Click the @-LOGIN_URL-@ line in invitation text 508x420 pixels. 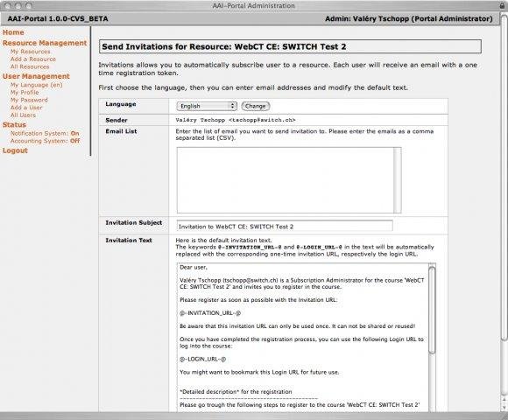203,359
